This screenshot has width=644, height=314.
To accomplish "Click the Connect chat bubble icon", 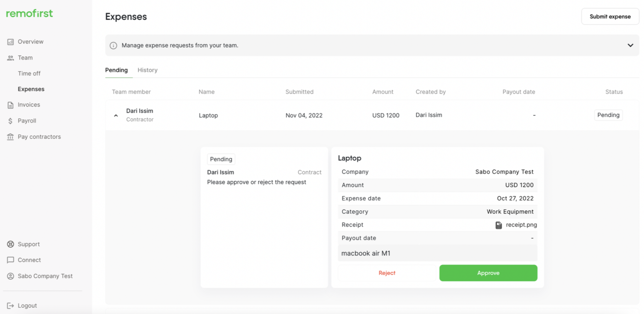I will tap(10, 260).
